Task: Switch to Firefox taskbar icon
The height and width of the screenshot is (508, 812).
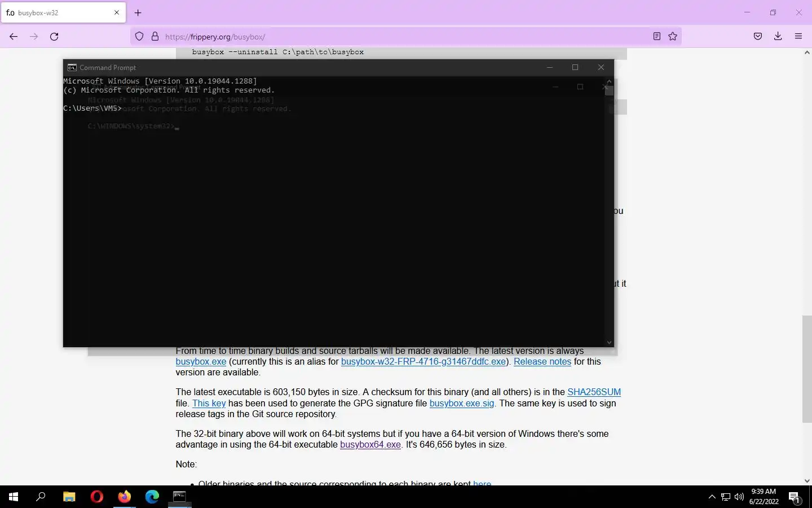Action: tap(125, 497)
